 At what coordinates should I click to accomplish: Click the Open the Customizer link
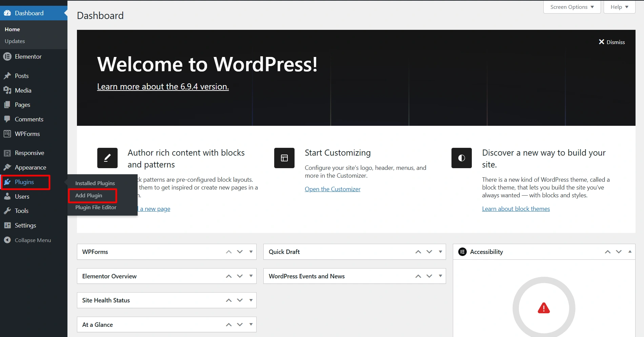click(x=333, y=189)
